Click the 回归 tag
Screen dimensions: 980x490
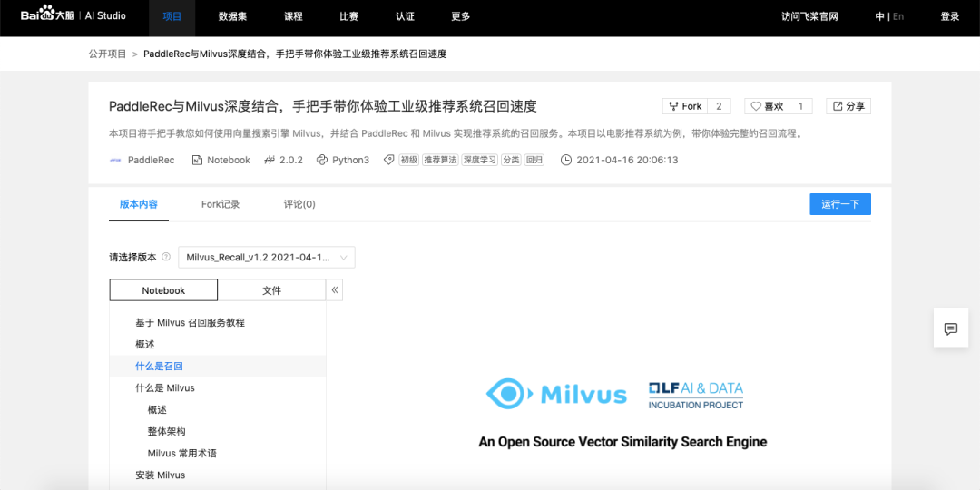[x=534, y=160]
